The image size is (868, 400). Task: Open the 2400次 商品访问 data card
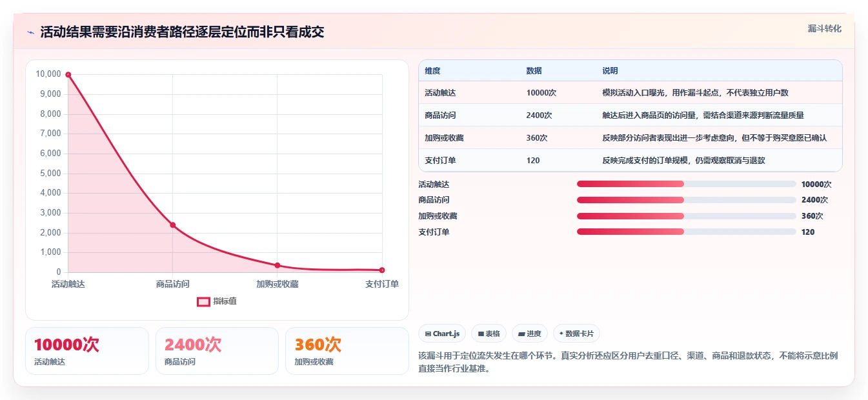[x=217, y=351]
